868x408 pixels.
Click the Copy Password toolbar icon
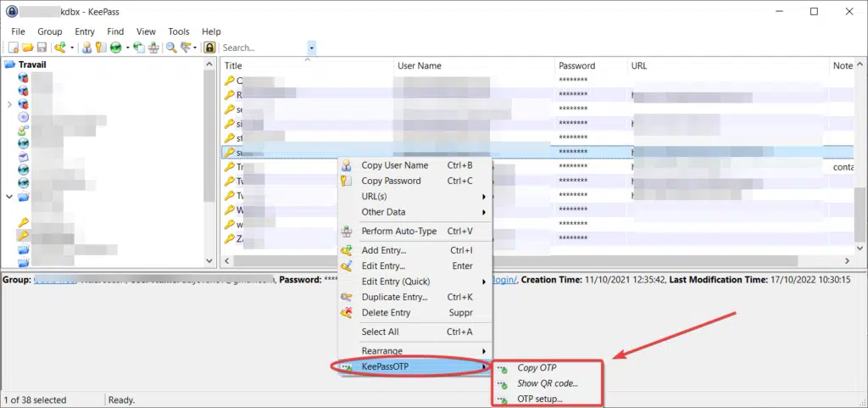click(100, 48)
